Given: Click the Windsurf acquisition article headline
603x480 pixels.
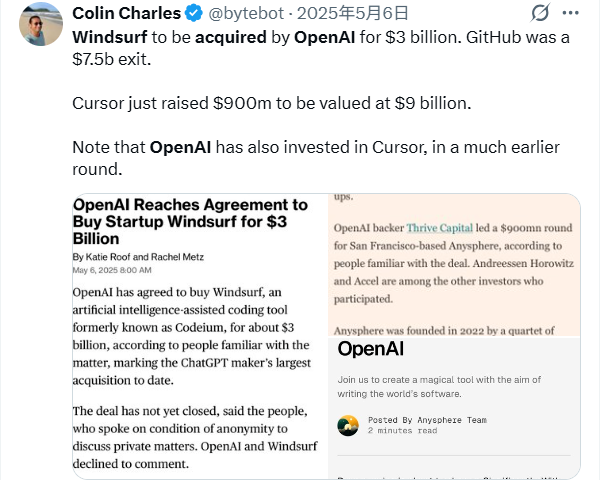Looking at the screenshot, I should click(x=190, y=221).
